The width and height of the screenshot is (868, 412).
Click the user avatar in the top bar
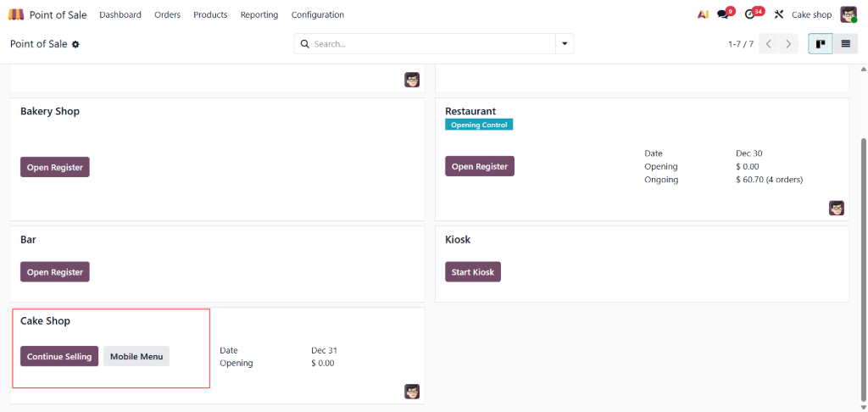[849, 14]
